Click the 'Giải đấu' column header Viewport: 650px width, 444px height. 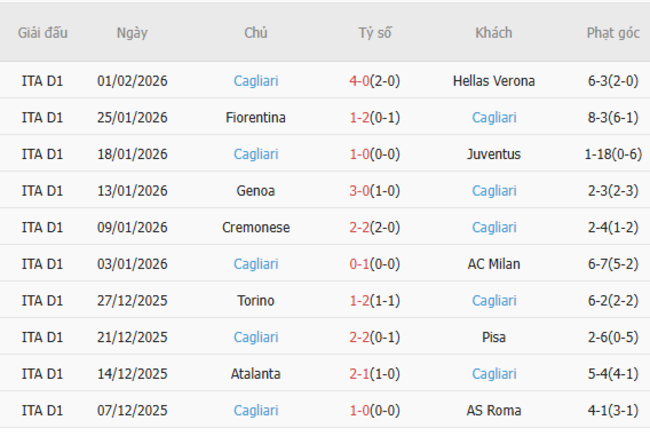point(43,32)
